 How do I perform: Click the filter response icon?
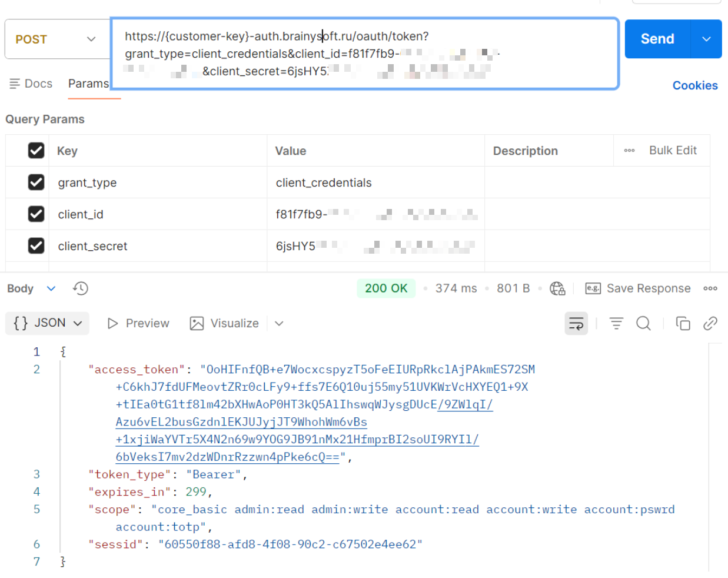coord(616,323)
